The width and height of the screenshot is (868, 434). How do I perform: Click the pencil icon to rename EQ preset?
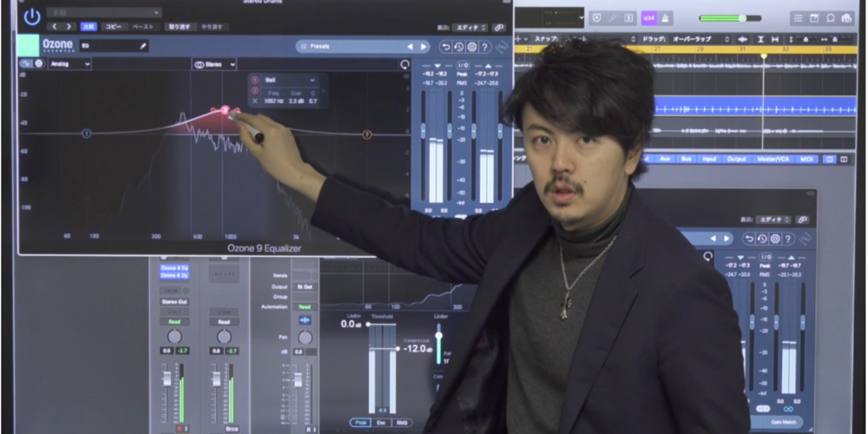point(142,45)
